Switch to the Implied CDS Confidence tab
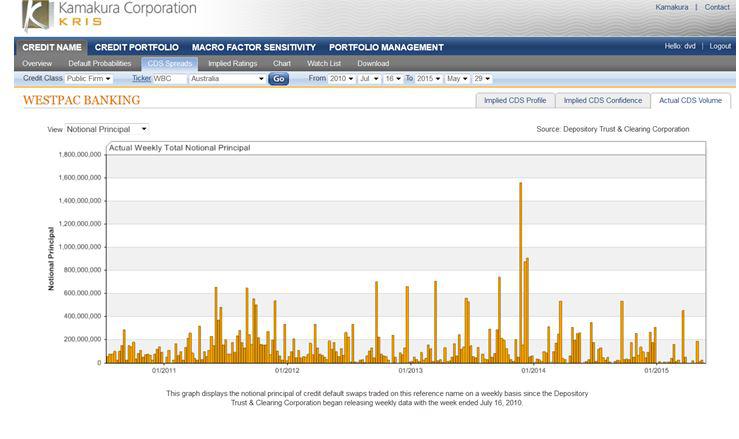The width and height of the screenshot is (739, 439). [603, 100]
